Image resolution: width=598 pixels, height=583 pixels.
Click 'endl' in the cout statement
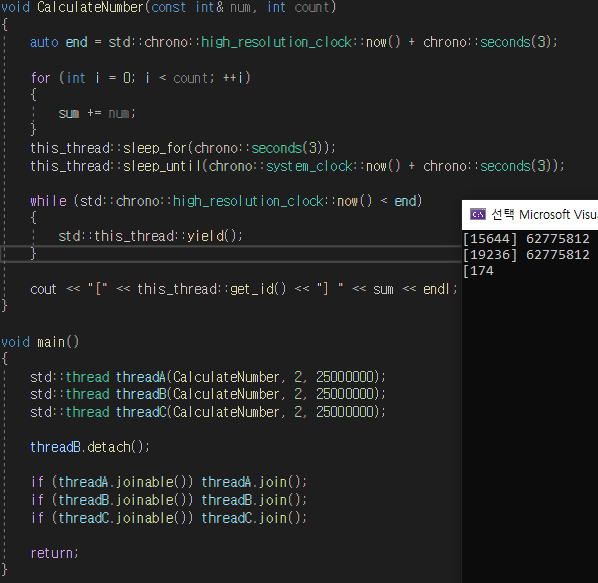[x=437, y=289]
